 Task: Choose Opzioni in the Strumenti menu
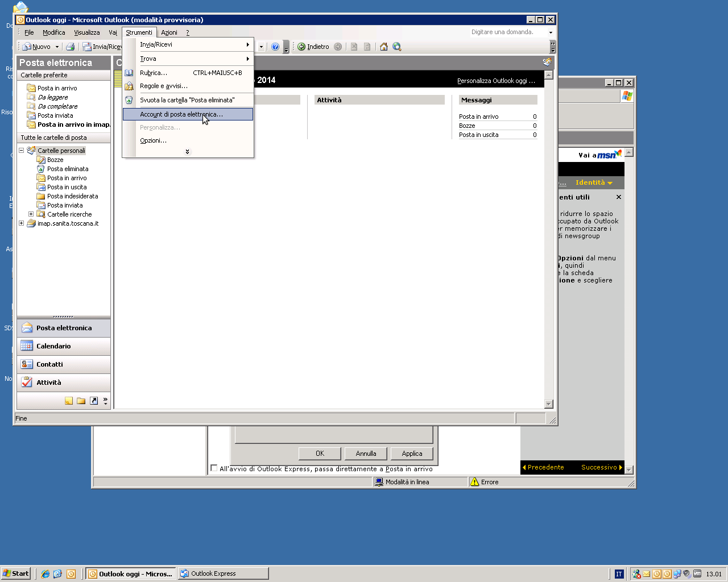point(188,140)
